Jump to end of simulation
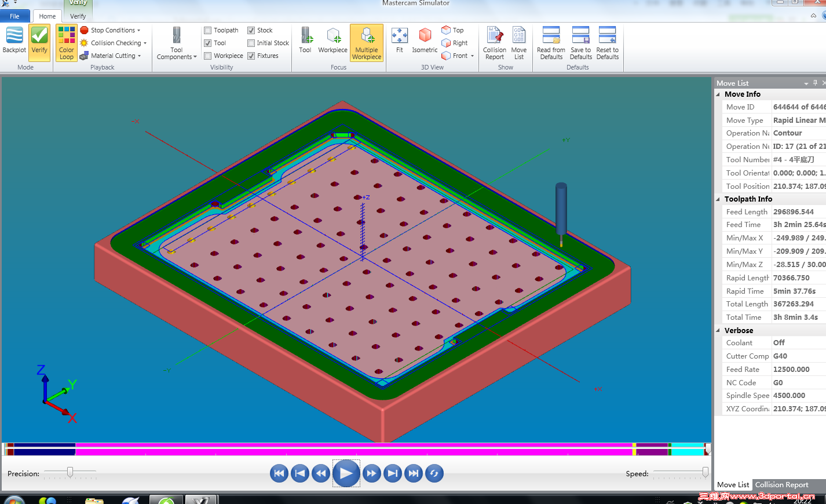The image size is (826, 504). click(413, 473)
